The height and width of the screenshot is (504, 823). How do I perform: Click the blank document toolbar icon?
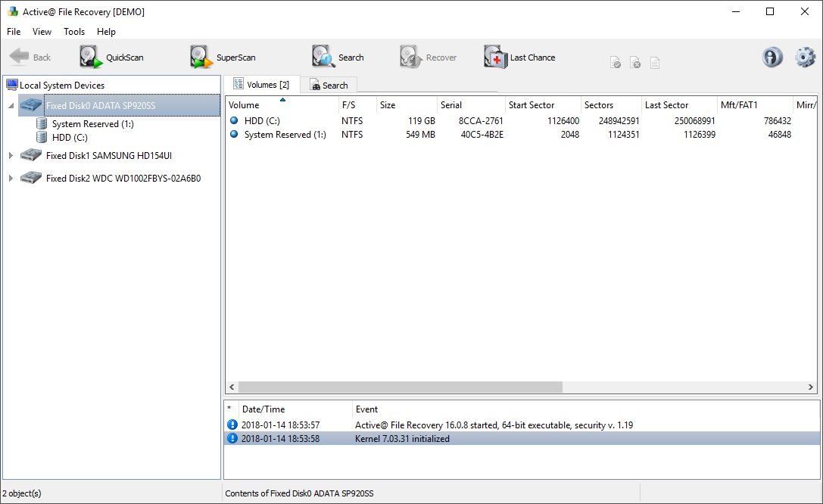[654, 63]
